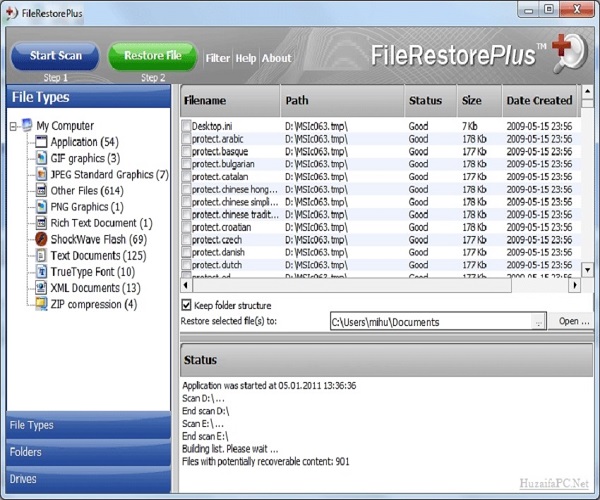
Task: Select the GIF graphics icon
Action: tap(41, 158)
